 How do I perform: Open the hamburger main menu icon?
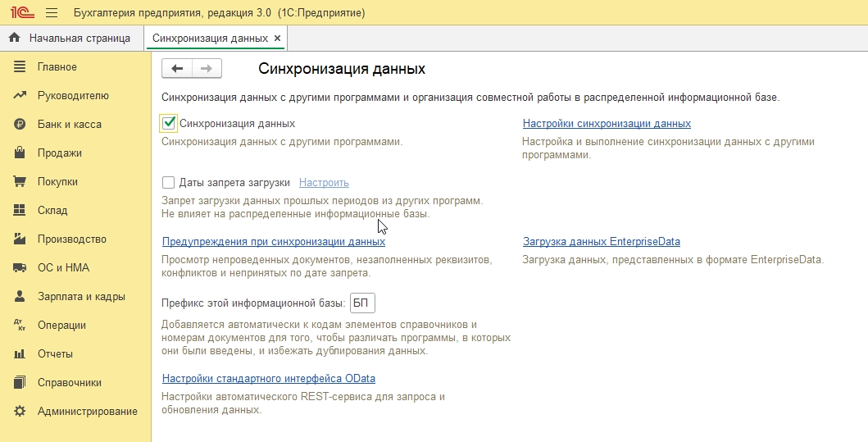pyautogui.click(x=52, y=13)
